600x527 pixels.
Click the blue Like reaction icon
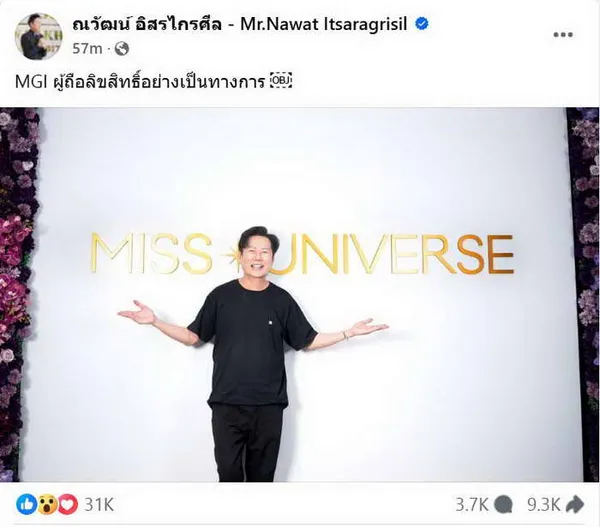(x=26, y=505)
